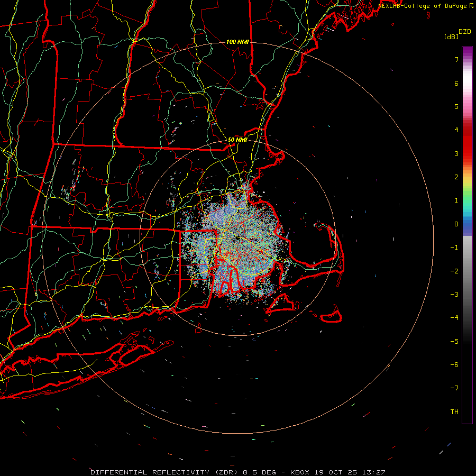
Task: Click the 19 OCT 25 13:27 timestamp
Action: pyautogui.click(x=349, y=472)
